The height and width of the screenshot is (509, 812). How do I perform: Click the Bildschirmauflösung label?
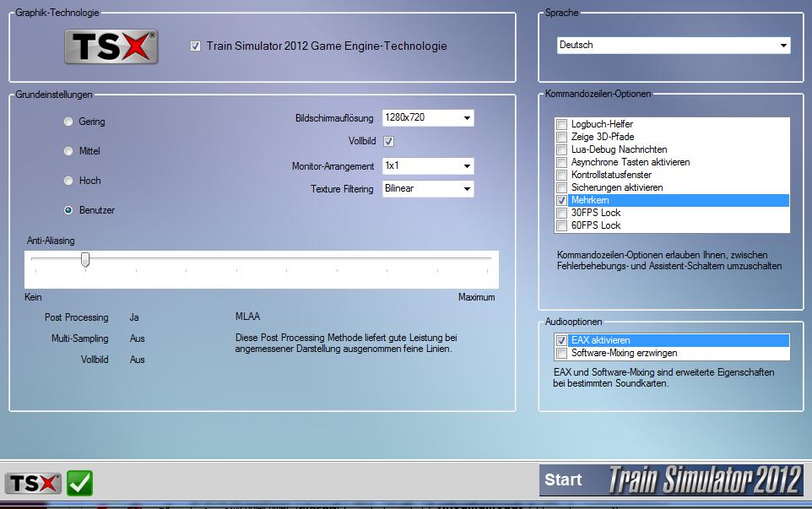(x=334, y=118)
